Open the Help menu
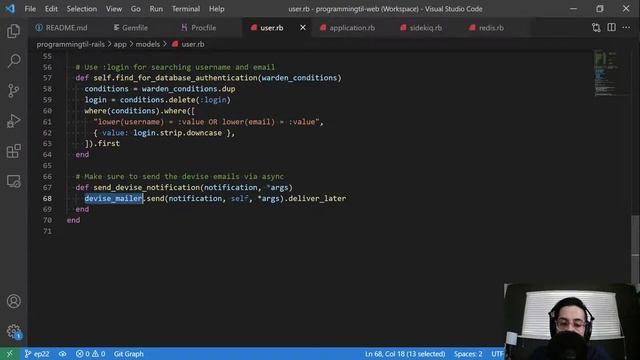The image size is (640, 360). pos(216,9)
